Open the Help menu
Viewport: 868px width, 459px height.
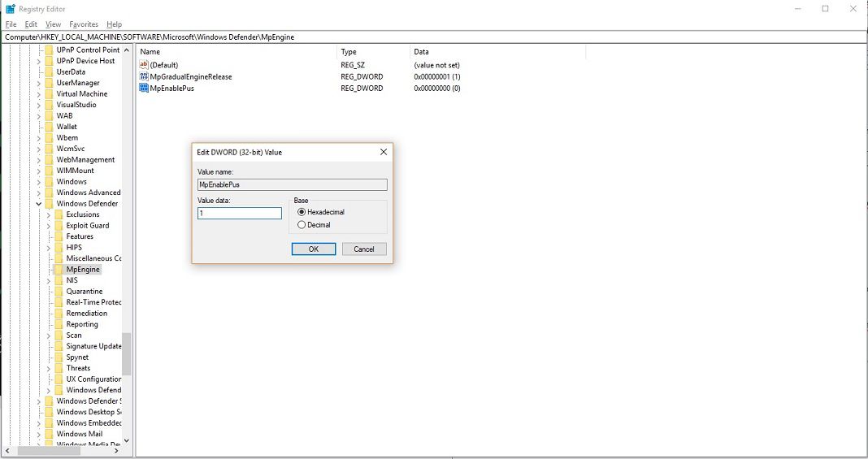pos(114,24)
